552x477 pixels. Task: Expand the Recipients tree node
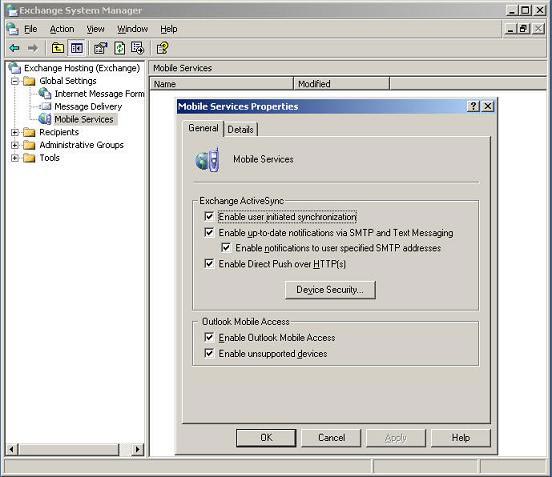(x=15, y=132)
